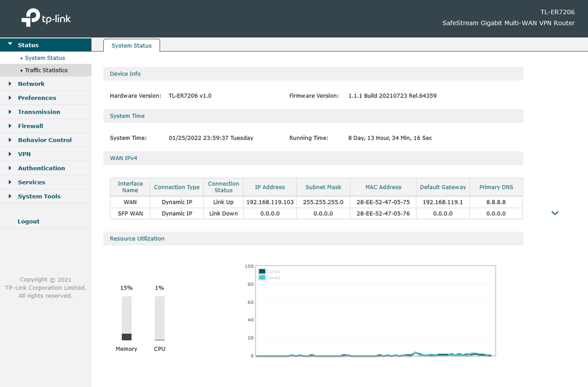Click the Core2 legend color swatch

(x=262, y=277)
